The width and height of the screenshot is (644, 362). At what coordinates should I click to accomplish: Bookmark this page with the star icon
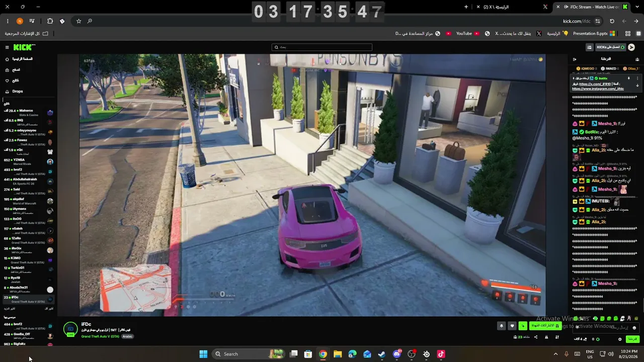78,21
